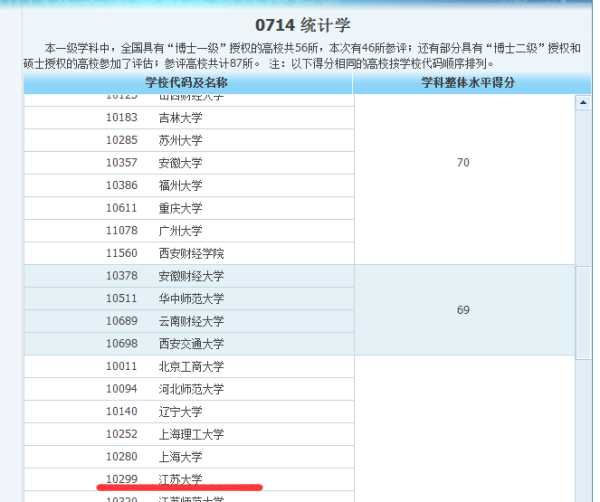Image resolution: width=600 pixels, height=502 pixels.
Task: Select the 11078 广州大学 row
Action: click(189, 231)
